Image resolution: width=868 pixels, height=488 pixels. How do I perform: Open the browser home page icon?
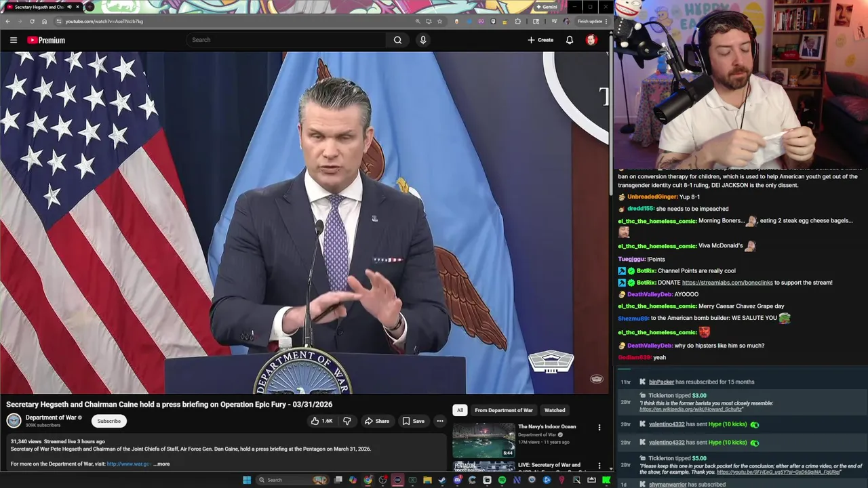(44, 21)
